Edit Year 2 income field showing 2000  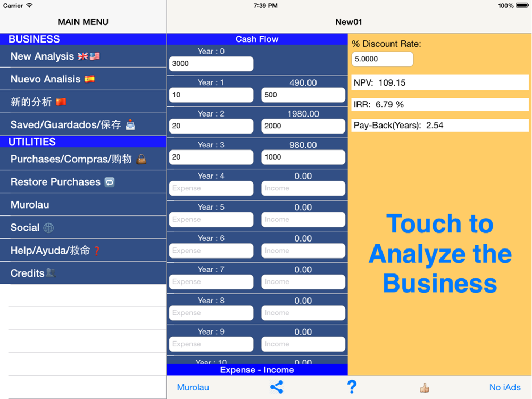click(303, 126)
